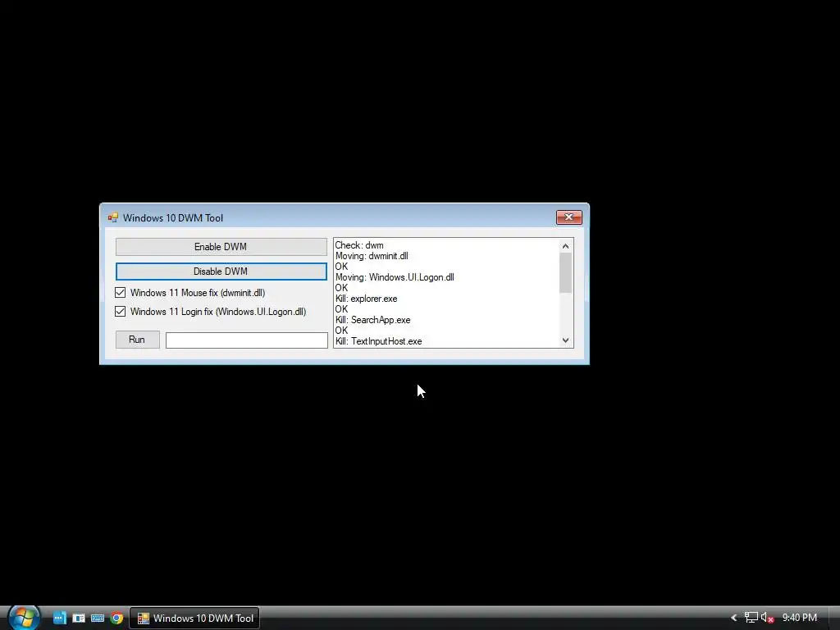Click the 'Moving: Windows.UI.Logon.dll' log line
This screenshot has width=840, height=630.
pos(395,277)
